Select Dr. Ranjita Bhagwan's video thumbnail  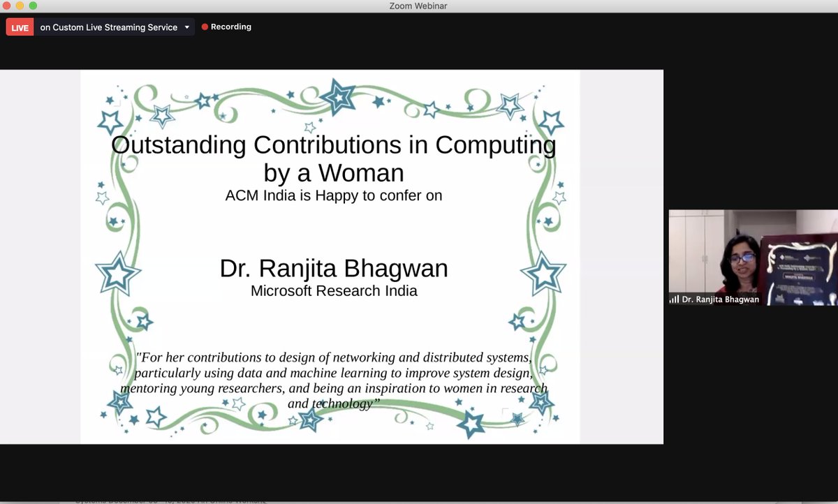(753, 257)
